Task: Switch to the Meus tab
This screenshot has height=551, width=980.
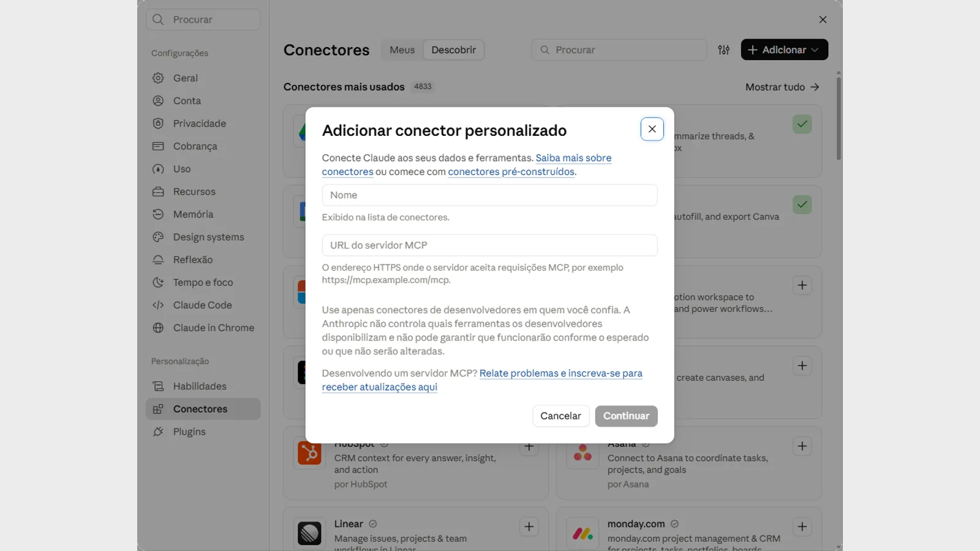Action: point(402,50)
